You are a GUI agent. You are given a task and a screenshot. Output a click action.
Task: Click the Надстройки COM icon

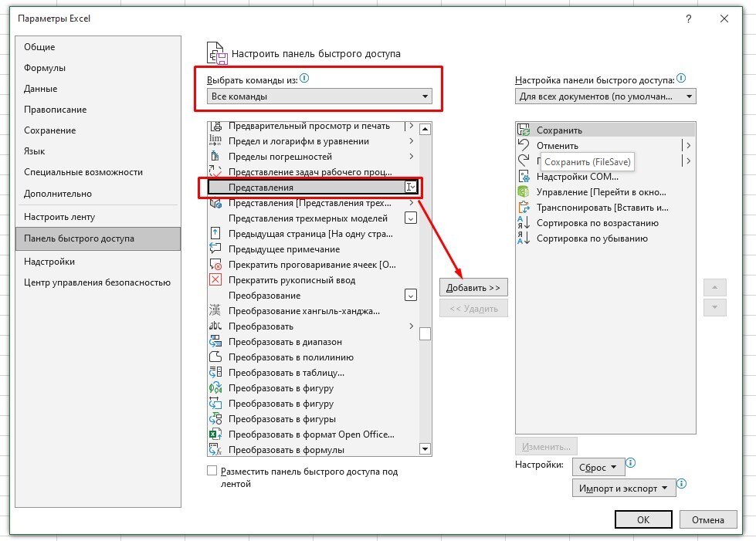[x=524, y=176]
